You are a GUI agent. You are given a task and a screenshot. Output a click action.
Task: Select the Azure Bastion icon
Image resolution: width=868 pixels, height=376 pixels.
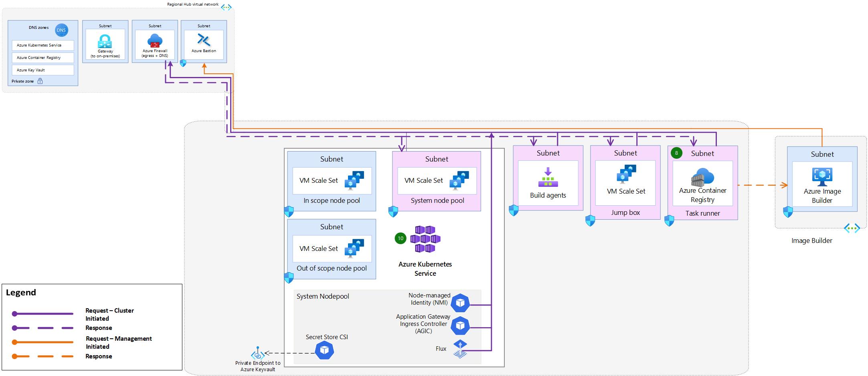(x=204, y=40)
